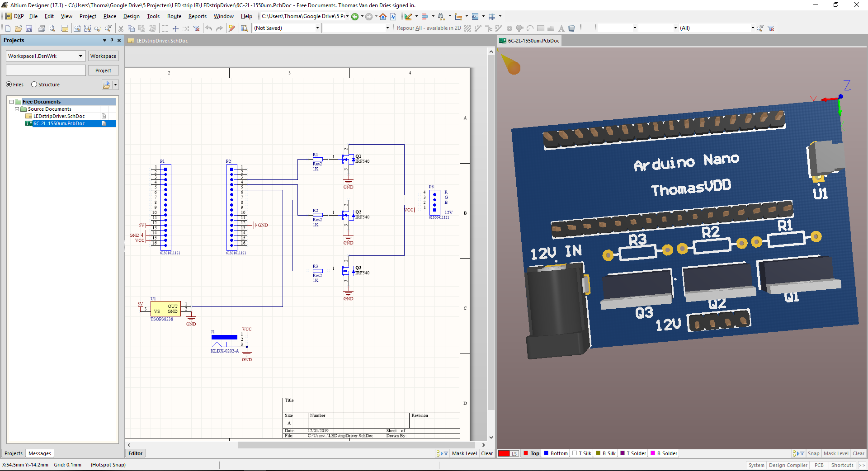This screenshot has width=868, height=471.
Task: Open the Route menu
Action: pyautogui.click(x=174, y=16)
